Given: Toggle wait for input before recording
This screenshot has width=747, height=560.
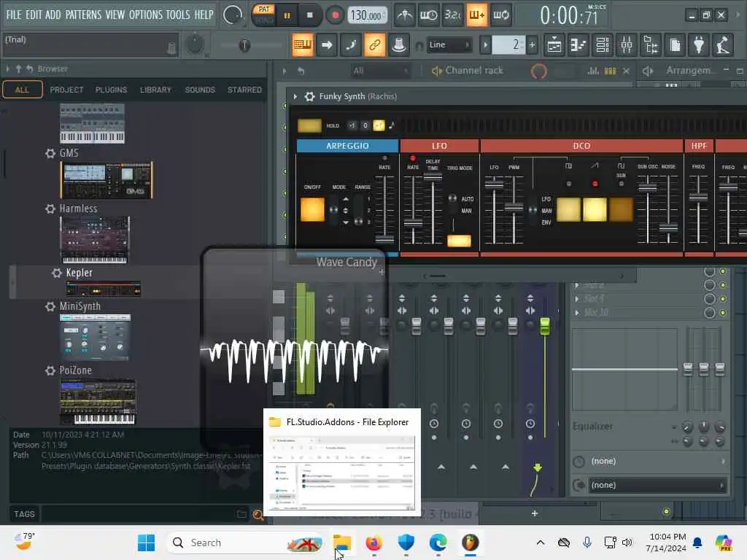Looking at the screenshot, I should [x=428, y=15].
